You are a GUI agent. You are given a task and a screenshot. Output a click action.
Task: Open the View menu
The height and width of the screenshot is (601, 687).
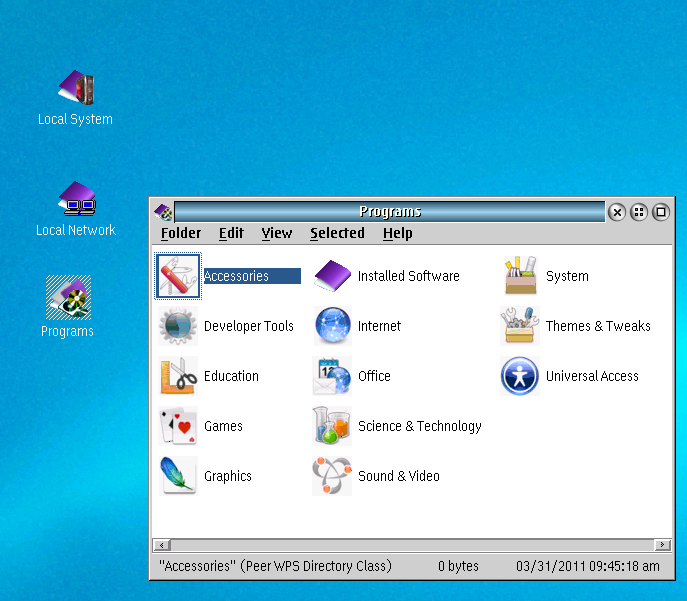tap(277, 233)
